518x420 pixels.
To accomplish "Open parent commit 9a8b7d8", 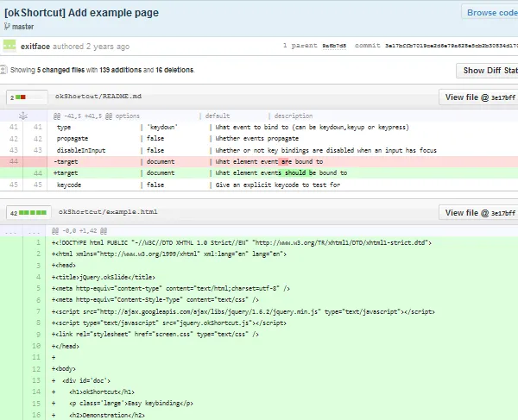I will pyautogui.click(x=336, y=46).
